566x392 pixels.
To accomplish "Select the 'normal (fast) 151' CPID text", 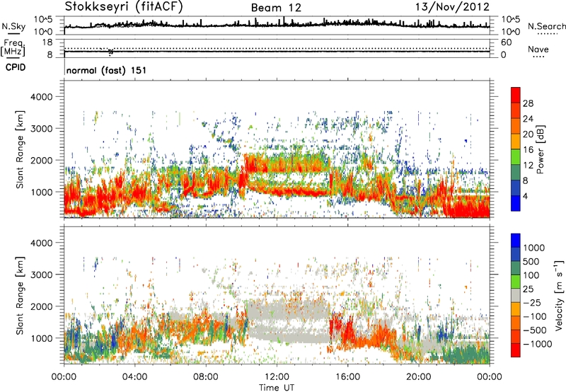I will point(107,70).
